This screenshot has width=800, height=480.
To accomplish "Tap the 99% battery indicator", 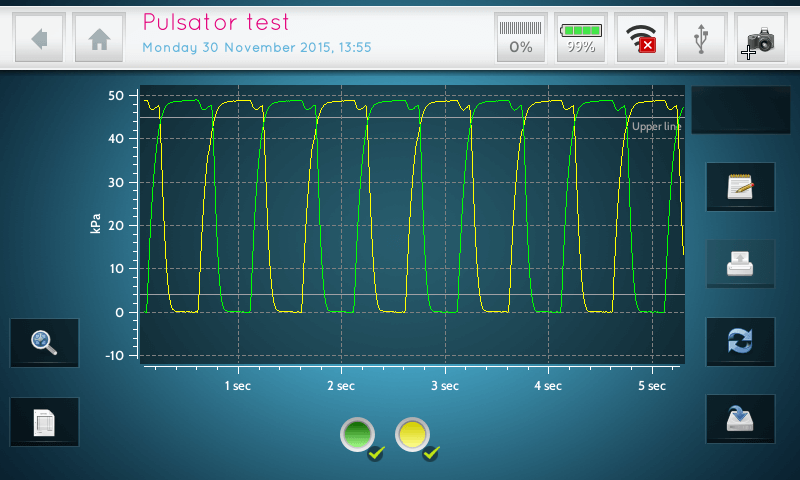I will click(x=581, y=39).
